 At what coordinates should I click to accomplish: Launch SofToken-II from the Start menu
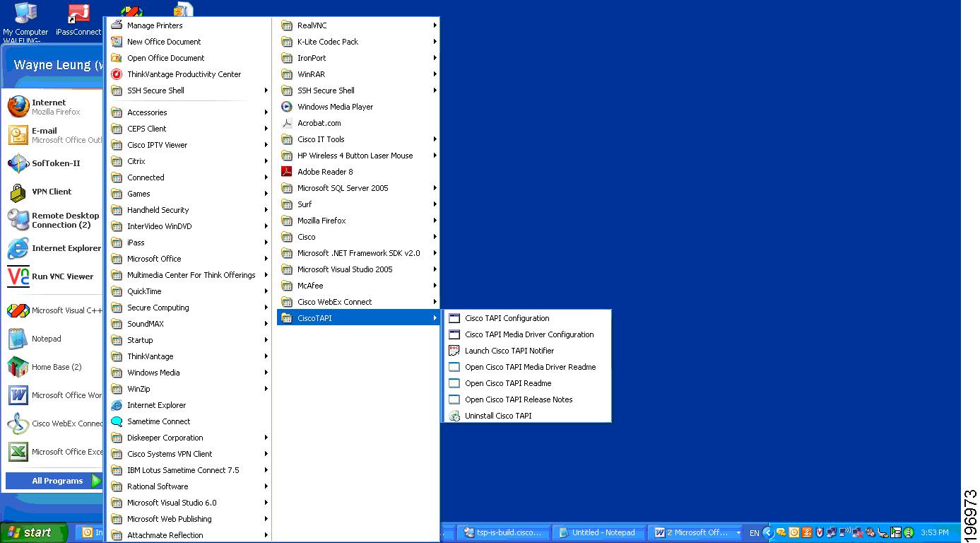click(x=54, y=163)
